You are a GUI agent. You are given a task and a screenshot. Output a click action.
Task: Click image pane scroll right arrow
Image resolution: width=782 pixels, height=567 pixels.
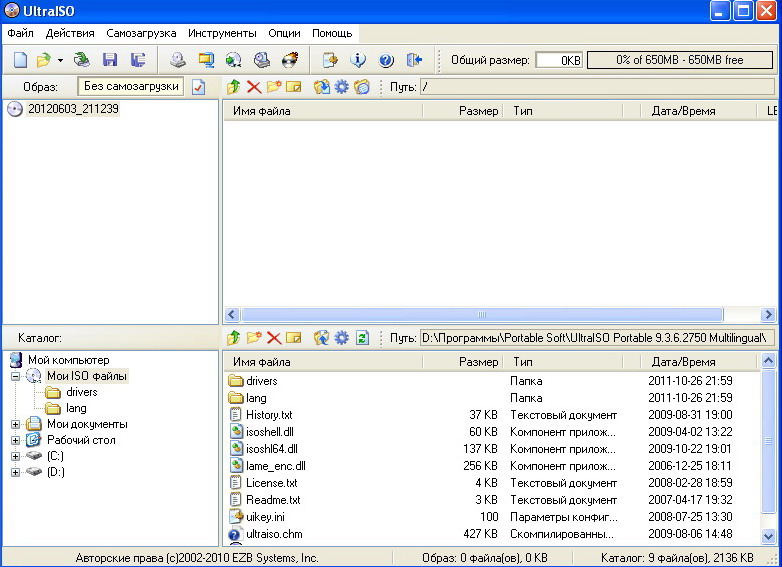pyautogui.click(x=768, y=315)
